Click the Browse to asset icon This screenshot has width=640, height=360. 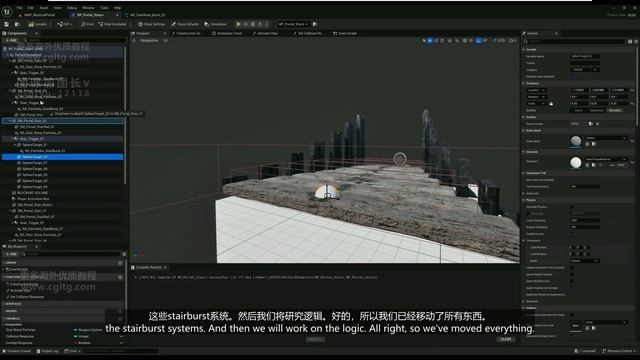pyautogui.click(x=17, y=24)
